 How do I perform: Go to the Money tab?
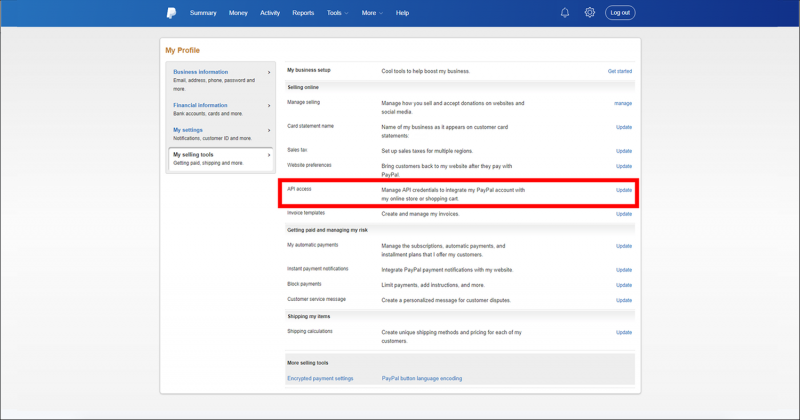pyautogui.click(x=238, y=13)
